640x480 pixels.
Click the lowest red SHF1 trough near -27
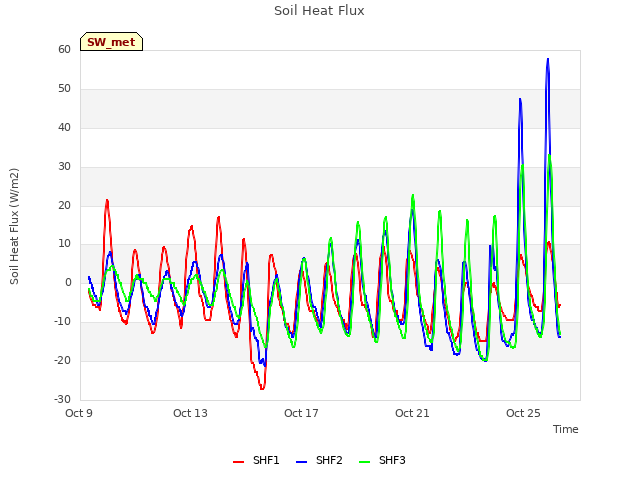pos(262,388)
